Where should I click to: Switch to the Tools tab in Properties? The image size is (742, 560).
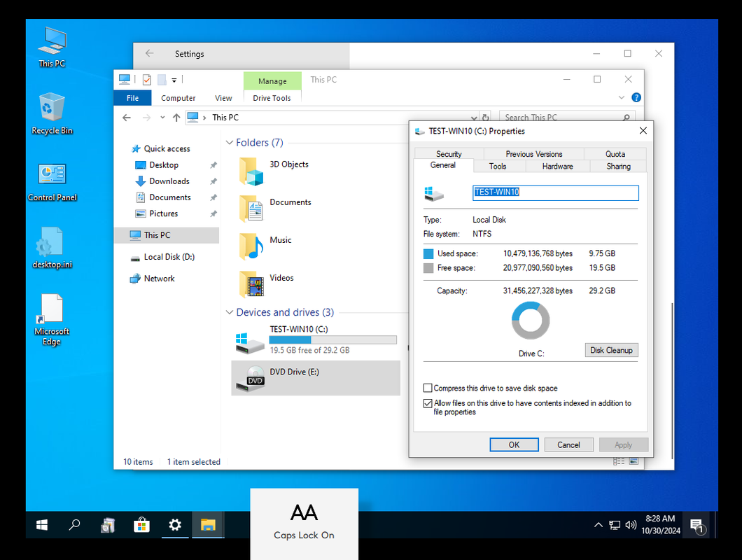click(497, 166)
